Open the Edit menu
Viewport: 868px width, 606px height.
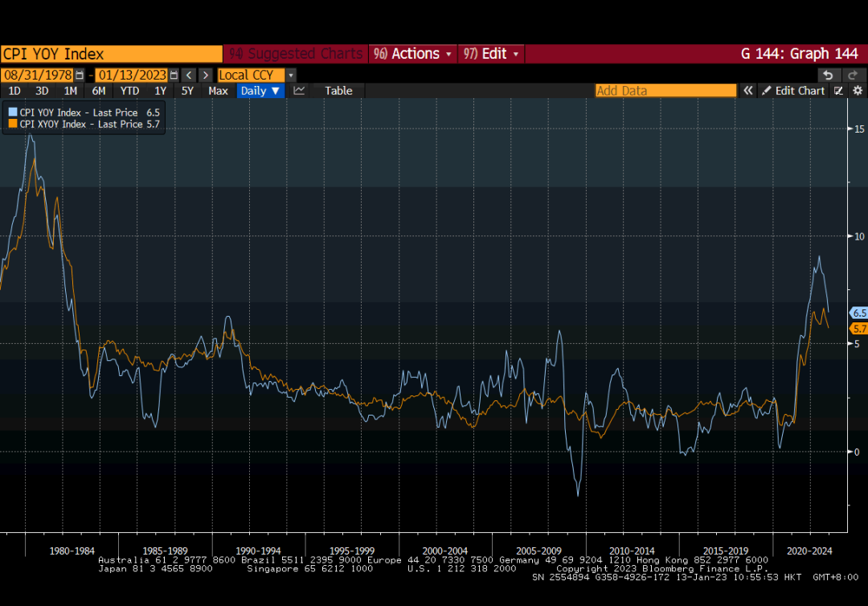[x=490, y=54]
